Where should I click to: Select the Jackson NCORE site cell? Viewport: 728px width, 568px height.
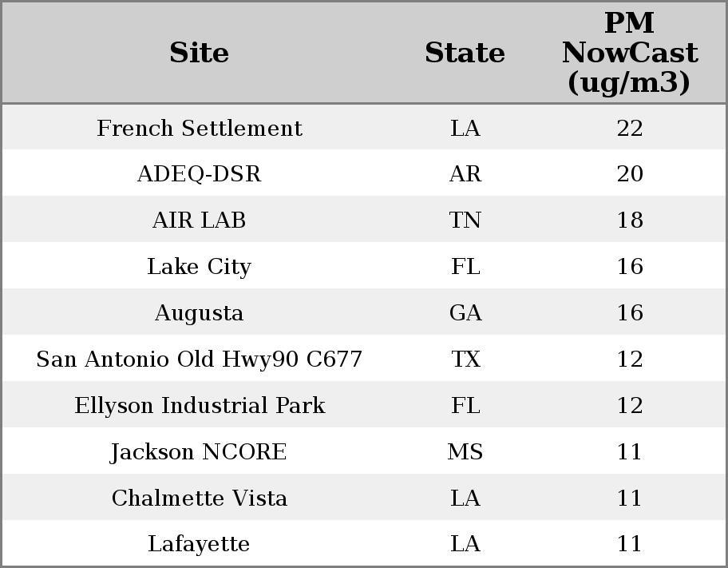click(200, 452)
